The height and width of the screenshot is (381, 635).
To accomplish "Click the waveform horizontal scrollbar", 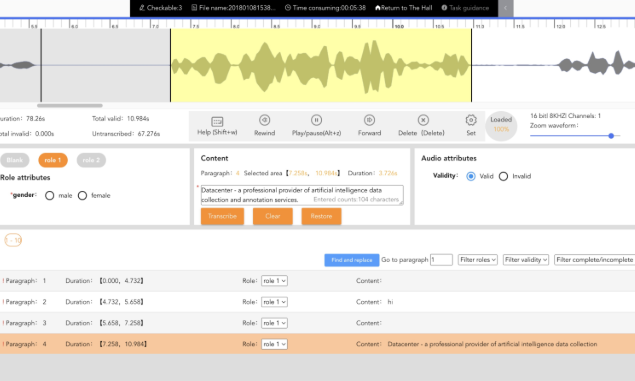I will click(70, 105).
